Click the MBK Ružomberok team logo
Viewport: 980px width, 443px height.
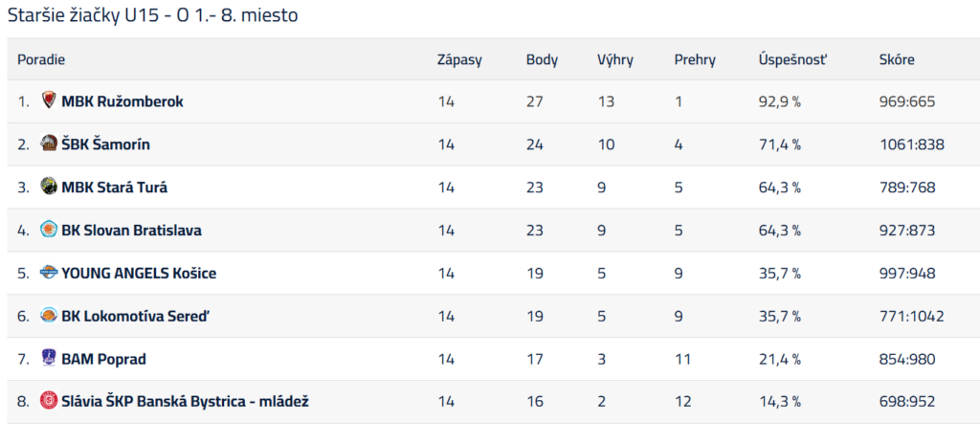(x=49, y=100)
